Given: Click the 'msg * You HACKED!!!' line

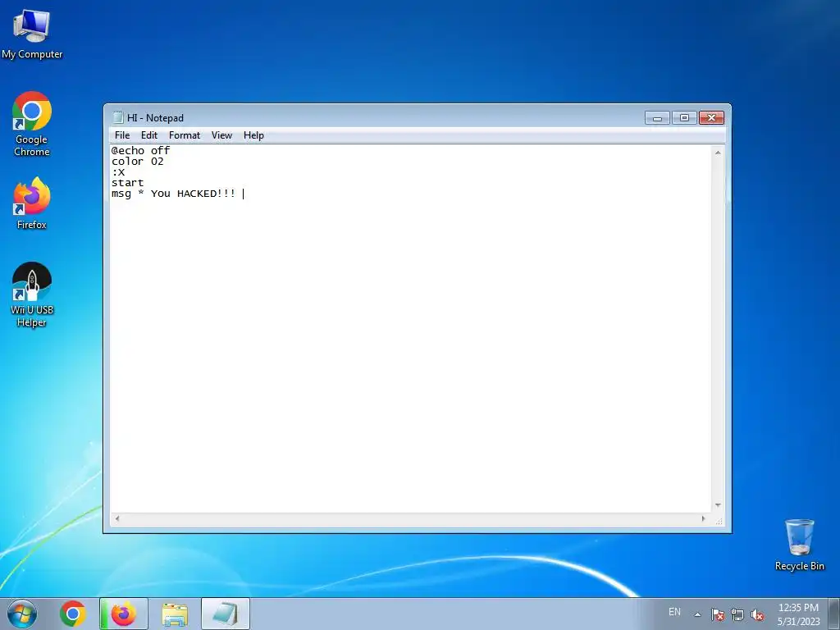Looking at the screenshot, I should [x=173, y=194].
